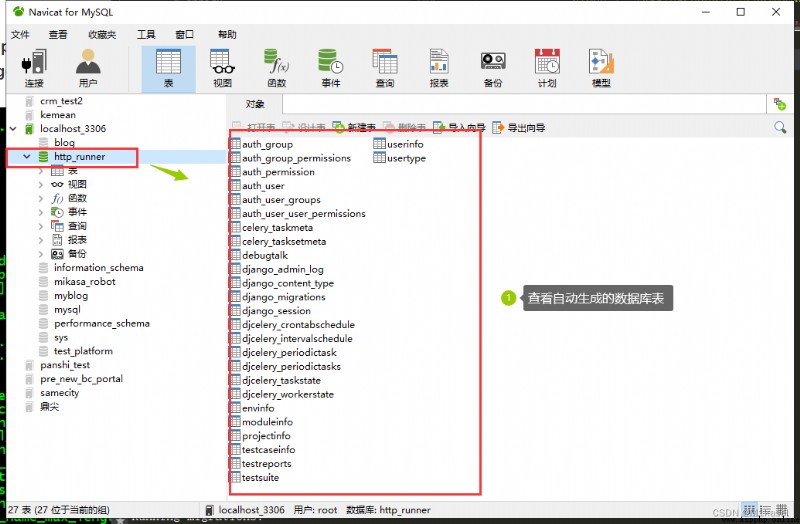Viewport: 800px width, 524px height.
Task: Click the 设计表 design table button
Action: (304, 127)
